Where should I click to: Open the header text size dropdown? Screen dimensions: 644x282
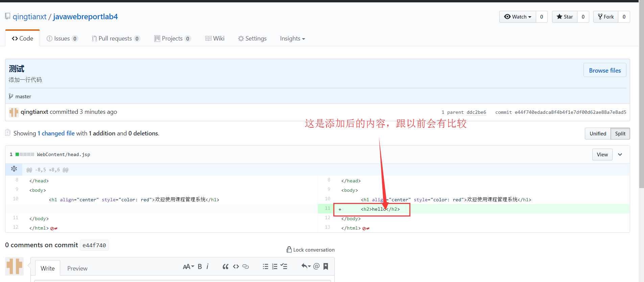(188, 266)
